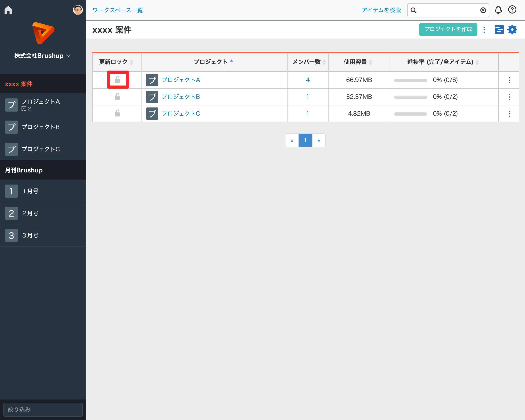Open the ワークスペース一覧 link
525x420 pixels.
coord(118,10)
